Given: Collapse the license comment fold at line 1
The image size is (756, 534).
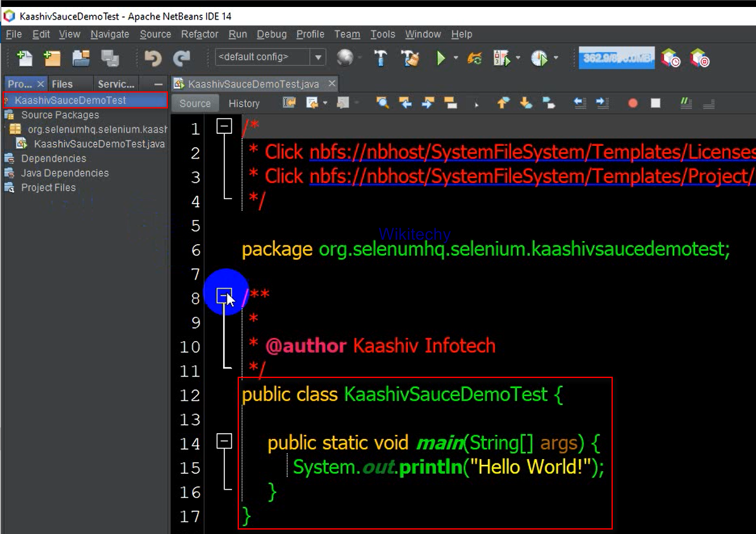Looking at the screenshot, I should (x=224, y=126).
